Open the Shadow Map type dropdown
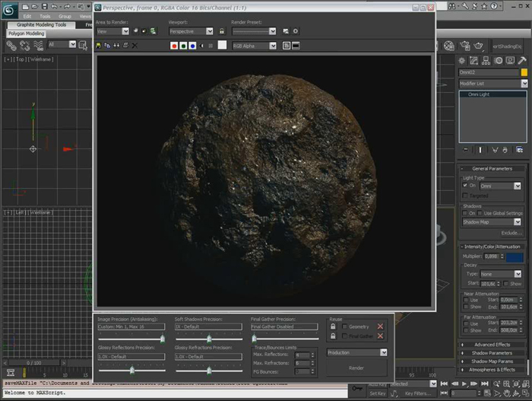This screenshot has width=532, height=401. pyautogui.click(x=492, y=222)
